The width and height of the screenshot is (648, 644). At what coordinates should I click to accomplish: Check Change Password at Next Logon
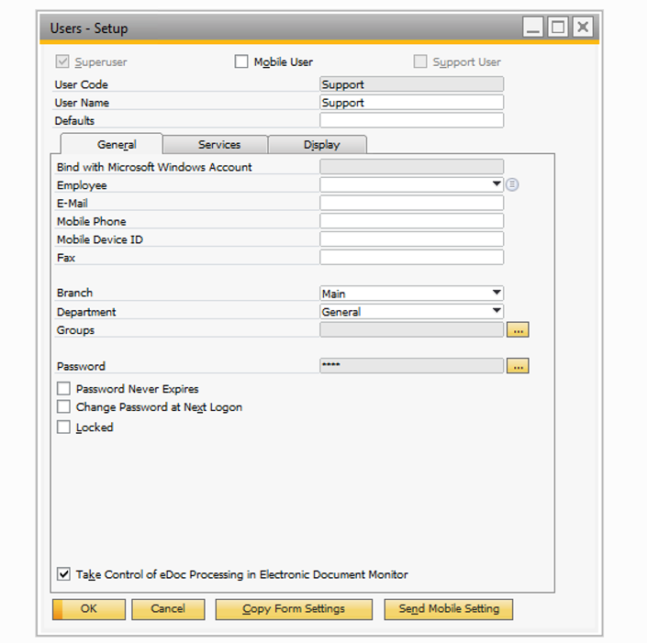(63, 407)
